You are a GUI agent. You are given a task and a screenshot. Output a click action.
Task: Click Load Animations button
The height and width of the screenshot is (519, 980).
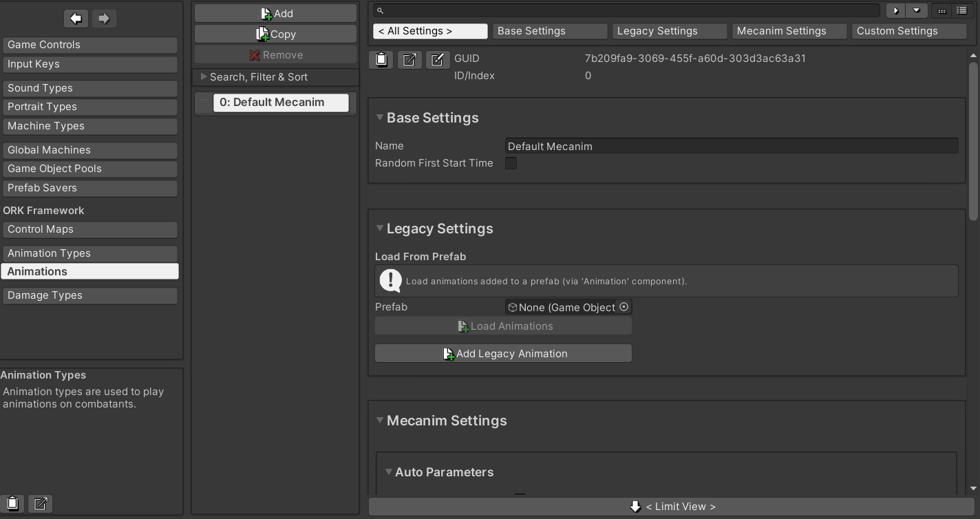click(503, 326)
